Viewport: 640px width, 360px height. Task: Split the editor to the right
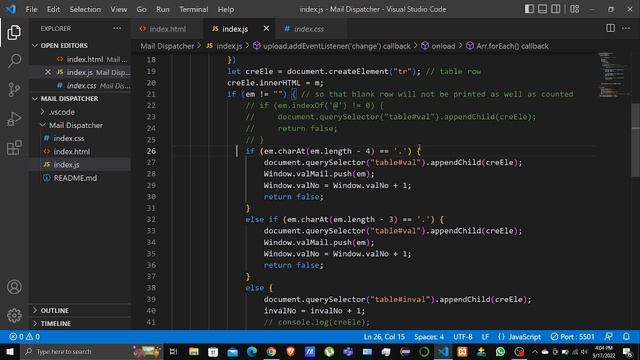pyautogui.click(x=610, y=28)
